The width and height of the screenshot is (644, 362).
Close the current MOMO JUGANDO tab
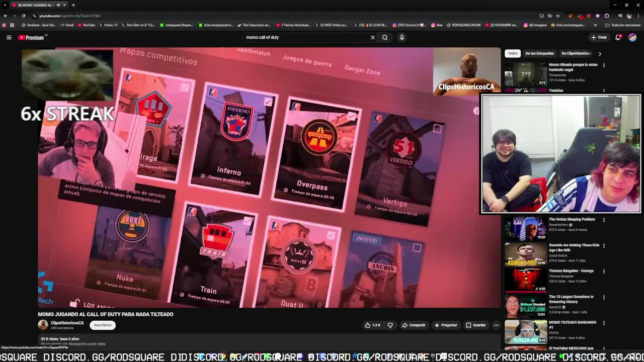pos(64,5)
